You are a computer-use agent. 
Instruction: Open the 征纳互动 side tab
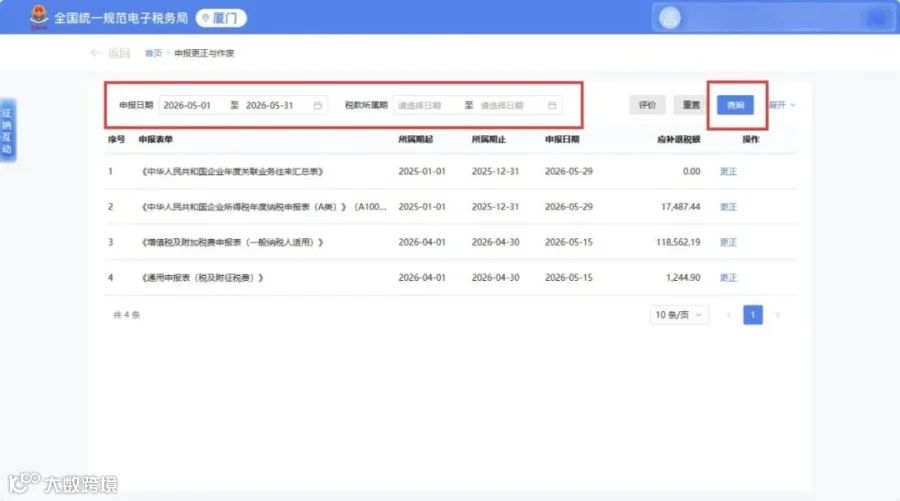7,130
